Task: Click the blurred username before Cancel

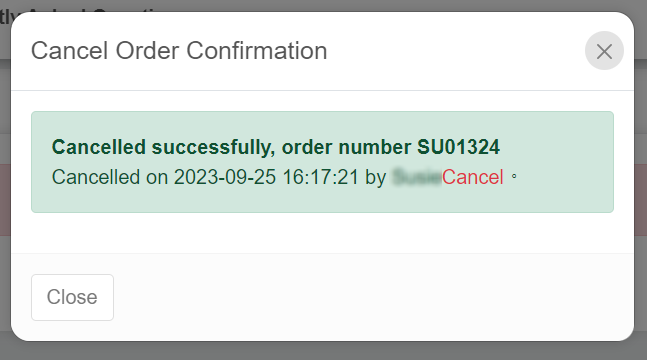Action: pyautogui.click(x=417, y=177)
